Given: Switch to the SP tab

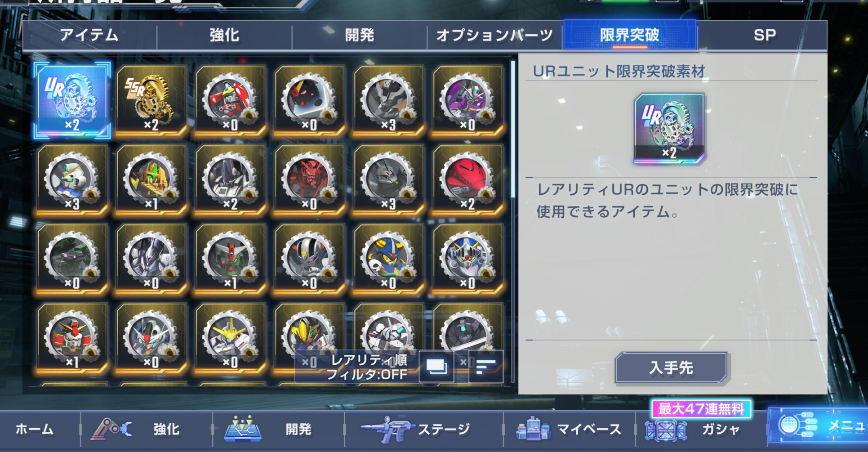Looking at the screenshot, I should pyautogui.click(x=764, y=35).
